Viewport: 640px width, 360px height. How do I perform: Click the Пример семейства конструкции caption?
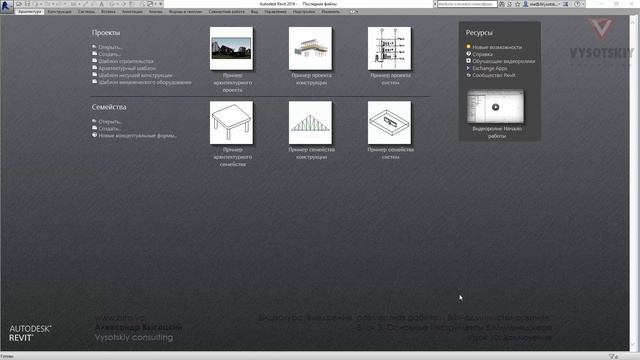pos(311,153)
